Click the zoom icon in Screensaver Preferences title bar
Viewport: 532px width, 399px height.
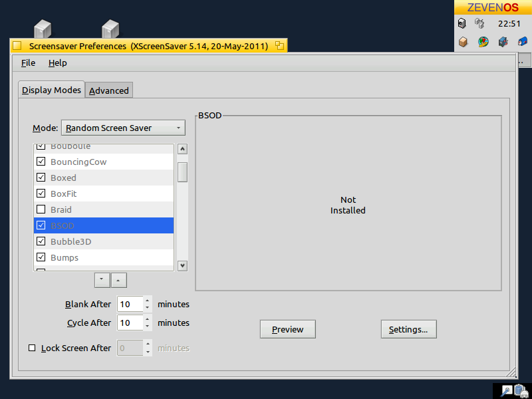pyautogui.click(x=279, y=45)
